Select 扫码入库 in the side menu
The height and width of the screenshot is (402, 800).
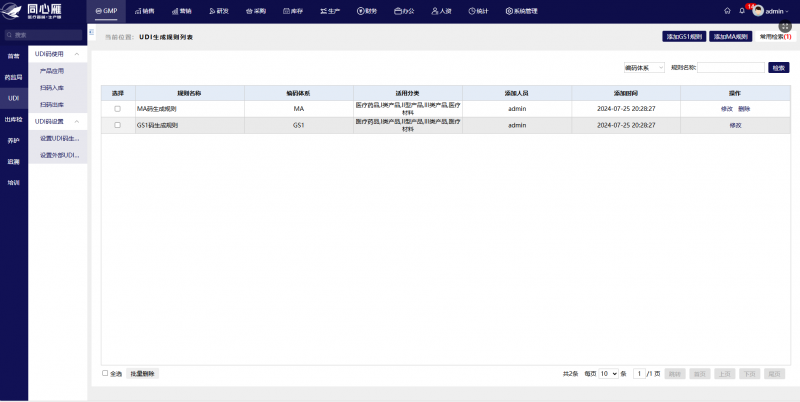52,88
